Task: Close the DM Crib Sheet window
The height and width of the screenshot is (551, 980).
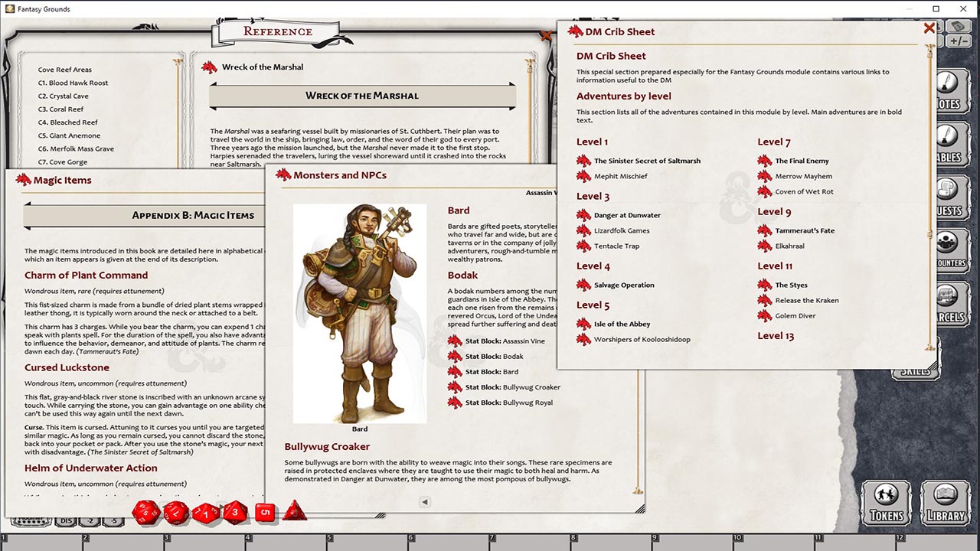Action: pyautogui.click(x=929, y=28)
